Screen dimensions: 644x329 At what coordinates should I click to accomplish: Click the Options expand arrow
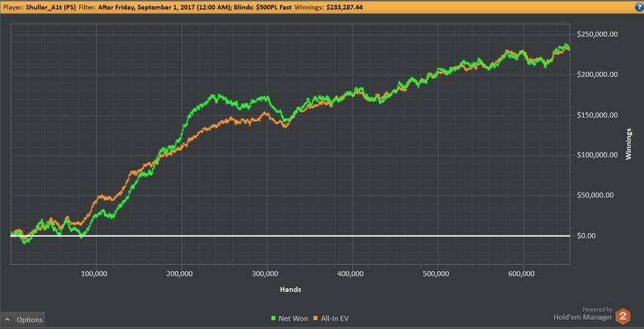[x=8, y=319]
